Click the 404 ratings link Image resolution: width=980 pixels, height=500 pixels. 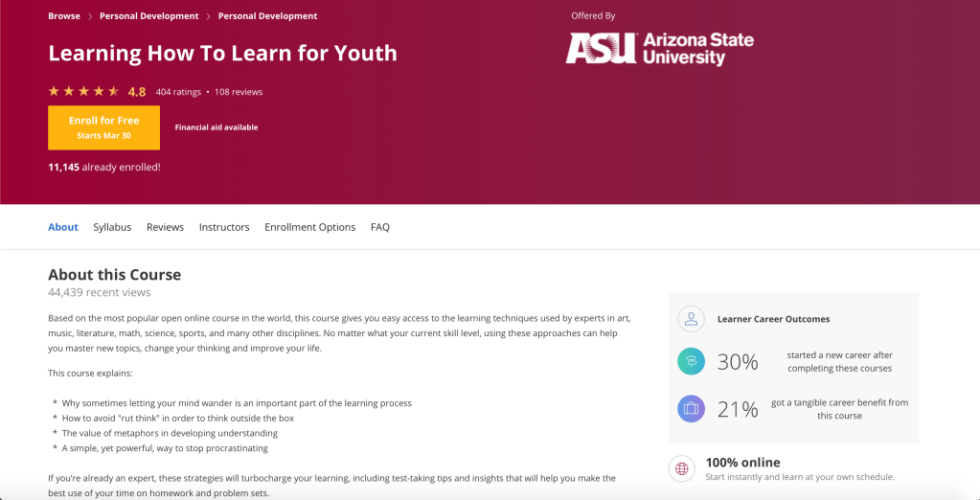coord(178,92)
